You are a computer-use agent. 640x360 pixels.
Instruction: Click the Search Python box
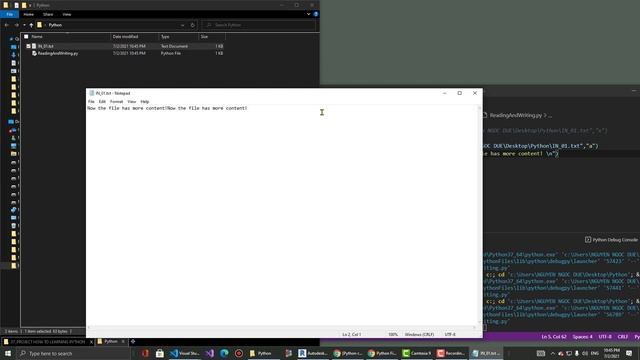(x=259, y=25)
